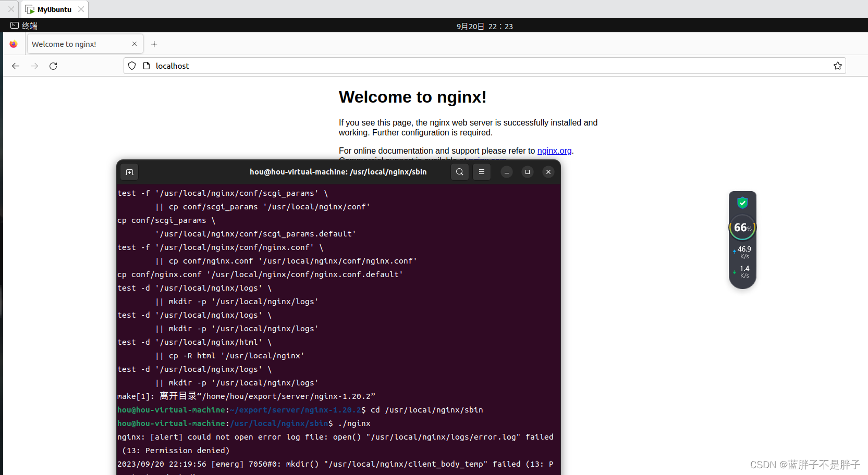Click the localhost address bar
The width and height of the screenshot is (868, 475).
pyautogui.click(x=485, y=66)
